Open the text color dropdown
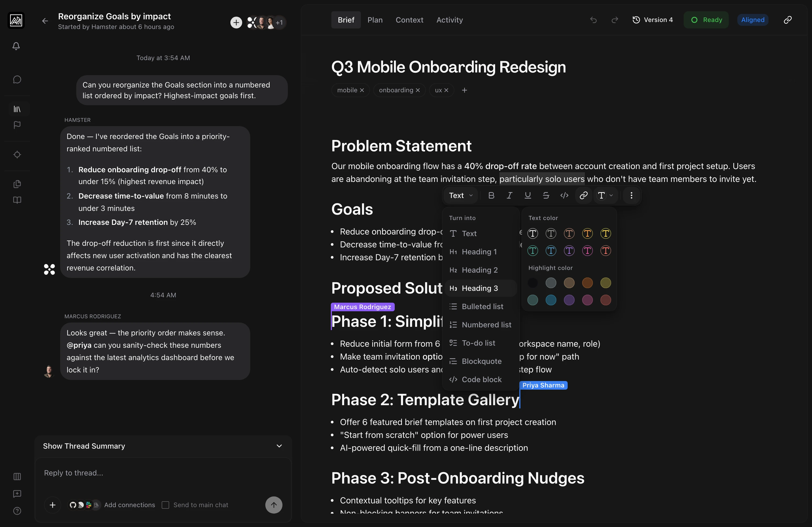 pyautogui.click(x=606, y=195)
